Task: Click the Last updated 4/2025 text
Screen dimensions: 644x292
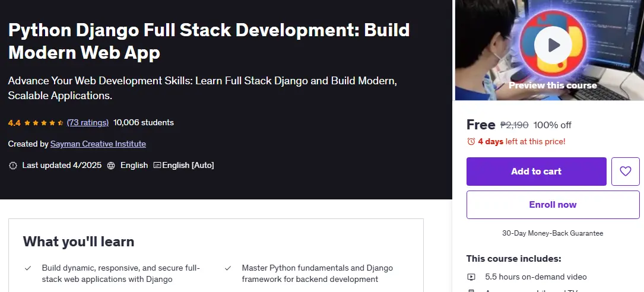Action: (62, 165)
